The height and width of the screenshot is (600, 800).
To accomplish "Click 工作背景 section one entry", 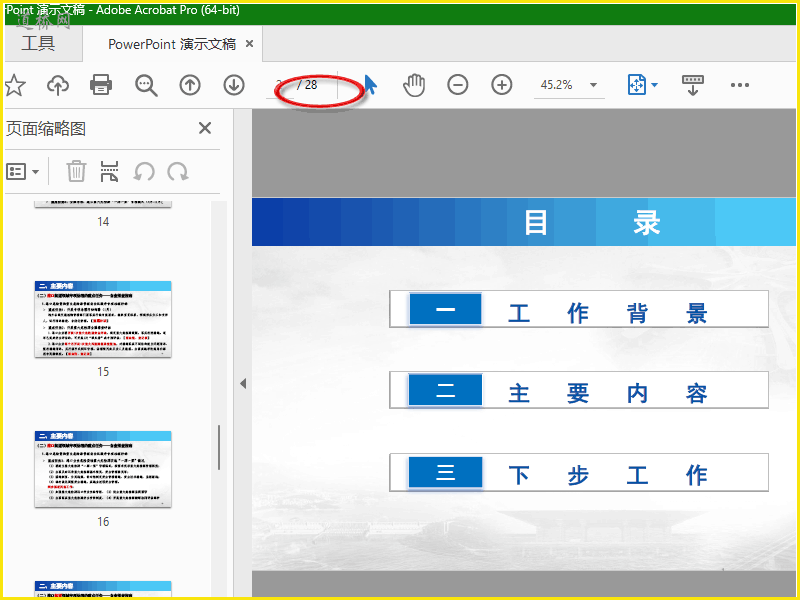I will click(x=579, y=309).
